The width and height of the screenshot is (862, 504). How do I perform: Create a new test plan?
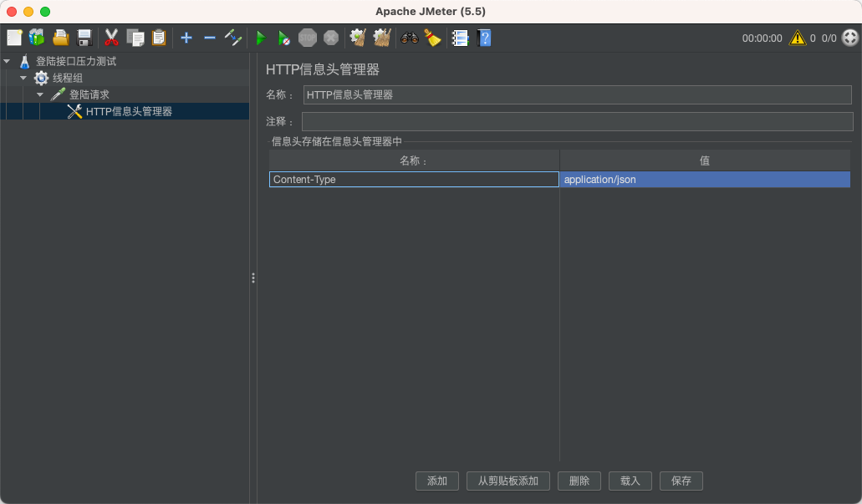click(13, 37)
